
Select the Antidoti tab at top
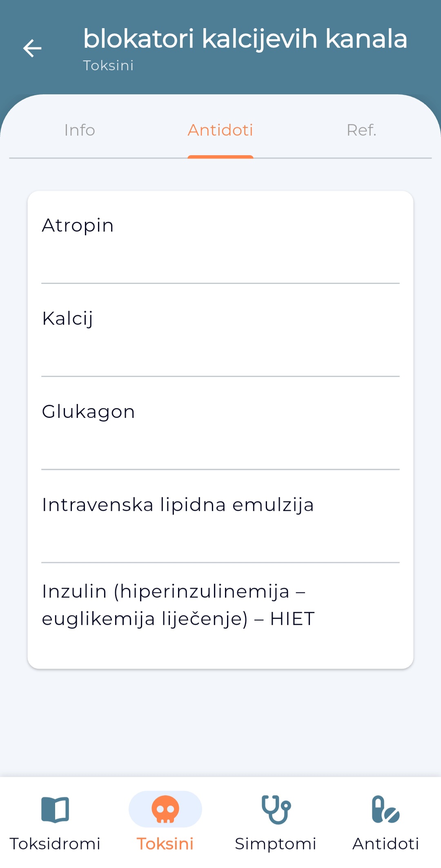tap(220, 130)
